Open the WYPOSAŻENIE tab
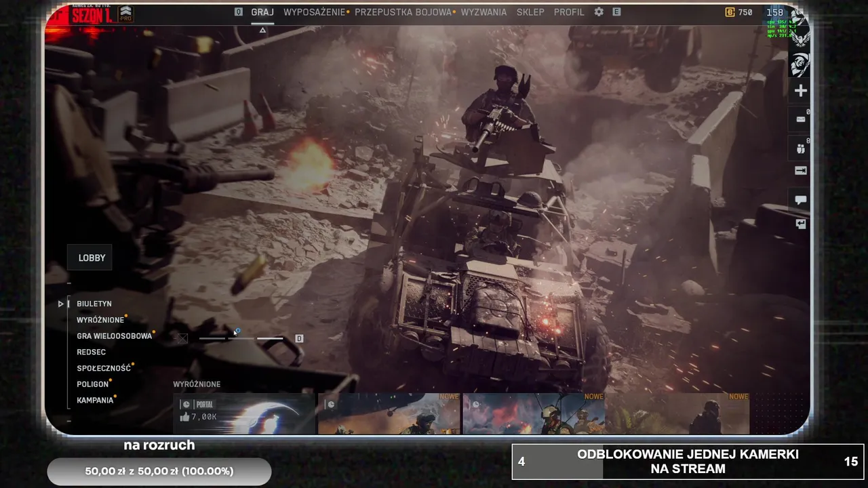 pos(315,12)
